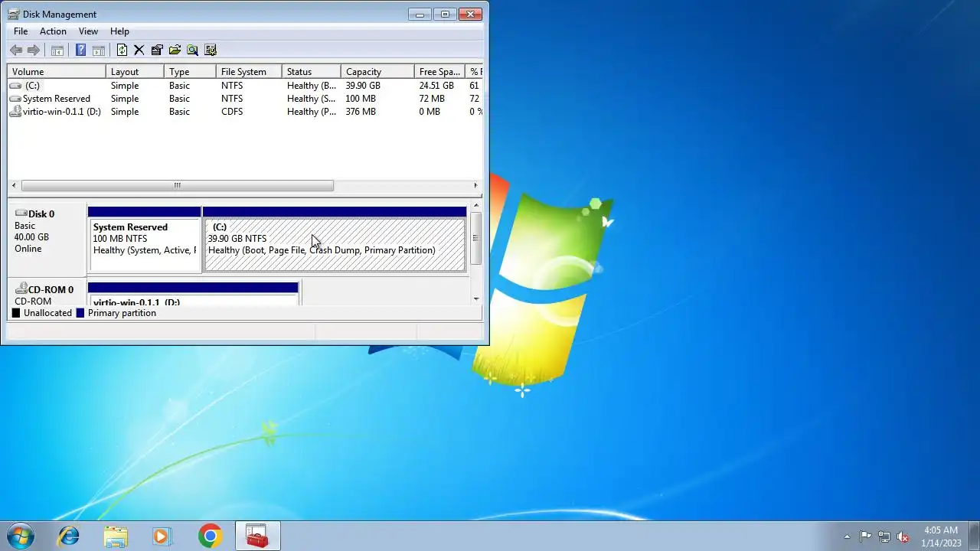Select the Disk 0 label panel
The image size is (980, 551).
[x=47, y=240]
